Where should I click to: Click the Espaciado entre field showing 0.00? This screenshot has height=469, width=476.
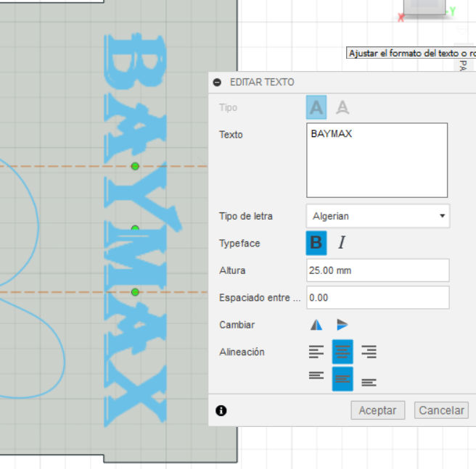click(378, 298)
